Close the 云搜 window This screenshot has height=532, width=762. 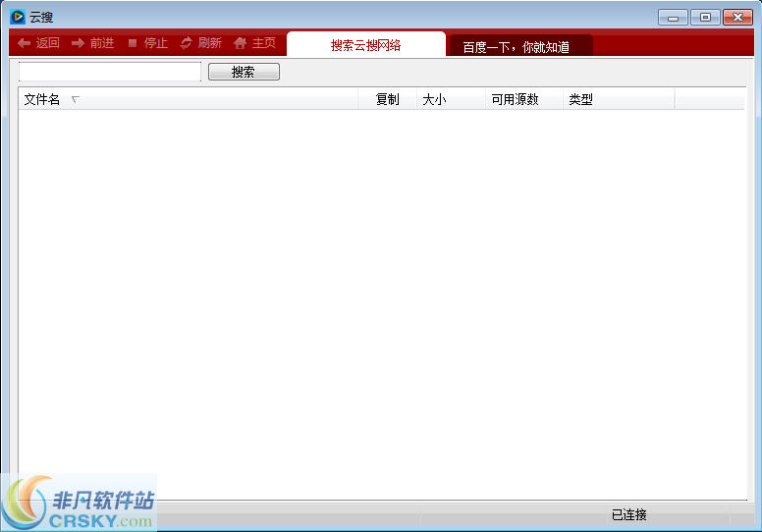(x=737, y=18)
